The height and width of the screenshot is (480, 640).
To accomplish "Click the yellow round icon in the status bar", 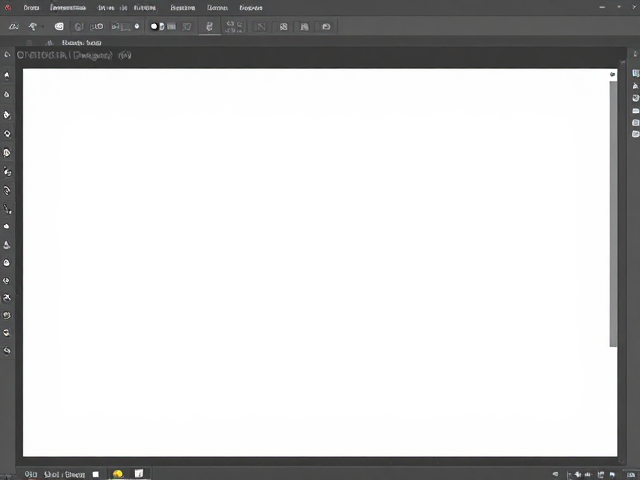I will pyautogui.click(x=118, y=473).
